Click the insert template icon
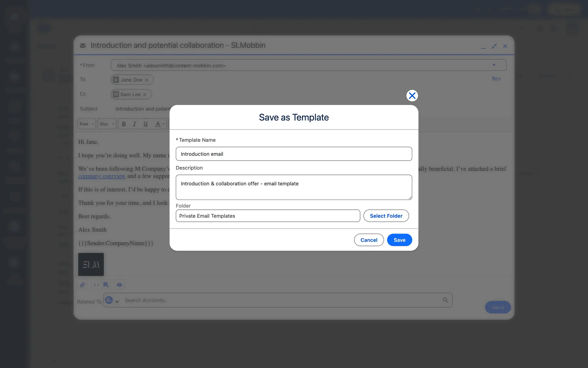Image resolution: width=588 pixels, height=368 pixels. click(106, 285)
